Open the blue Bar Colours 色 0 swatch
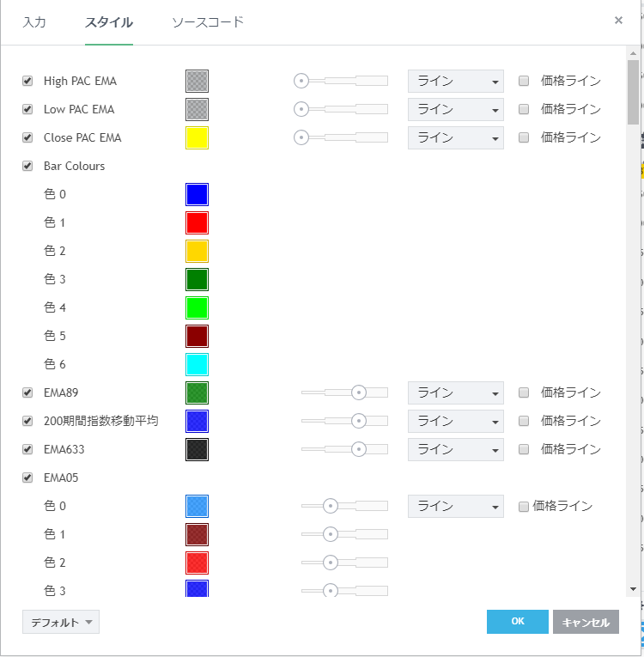Screen dimensions: 644x657 [197, 194]
